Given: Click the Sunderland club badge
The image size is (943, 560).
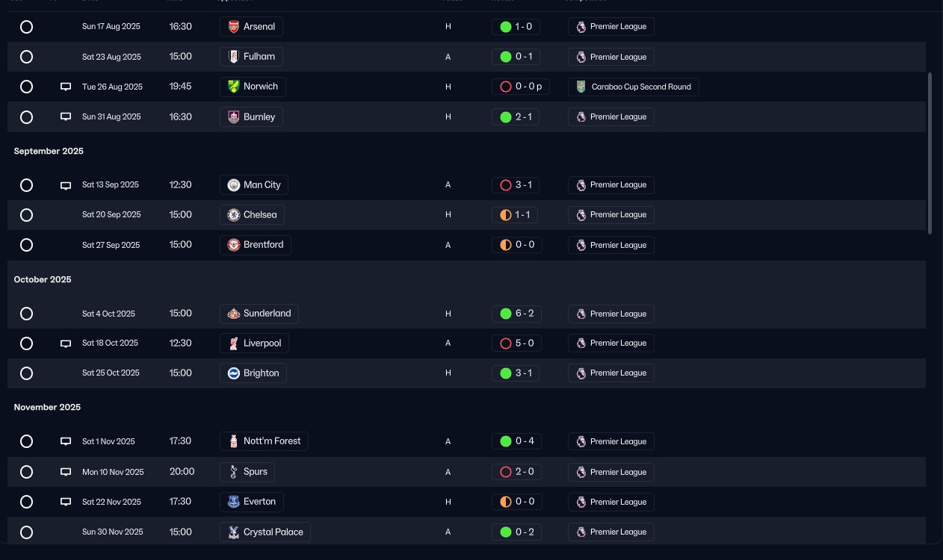Looking at the screenshot, I should click(x=233, y=314).
